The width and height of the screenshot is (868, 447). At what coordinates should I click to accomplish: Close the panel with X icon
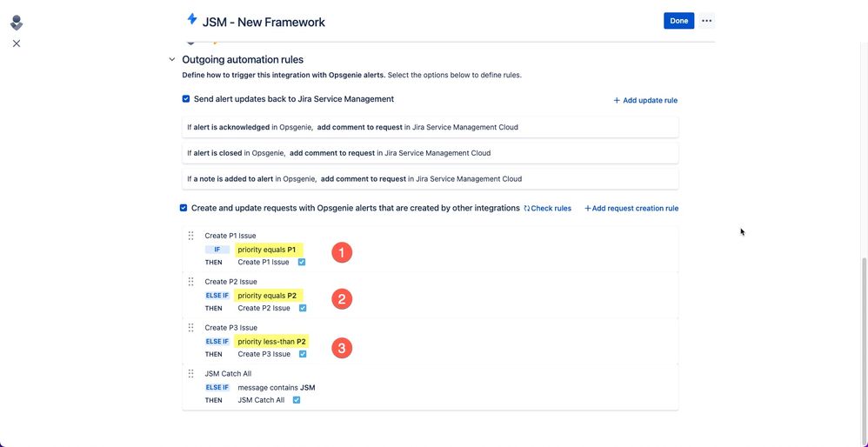pos(17,43)
